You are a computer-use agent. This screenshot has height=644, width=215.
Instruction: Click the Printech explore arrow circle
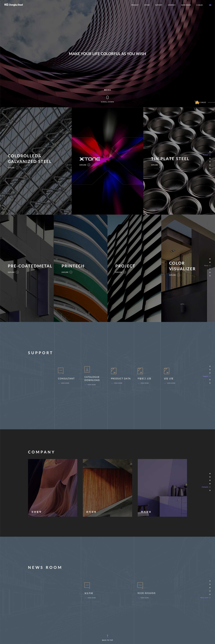[x=71, y=272]
